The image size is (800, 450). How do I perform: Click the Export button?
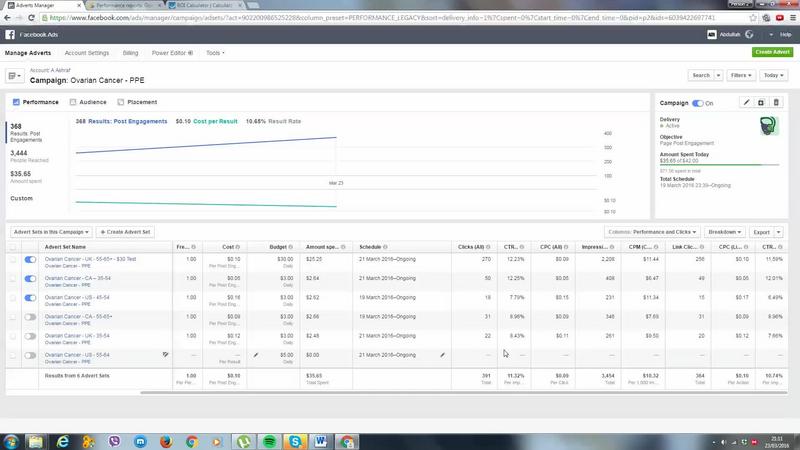[x=761, y=232]
